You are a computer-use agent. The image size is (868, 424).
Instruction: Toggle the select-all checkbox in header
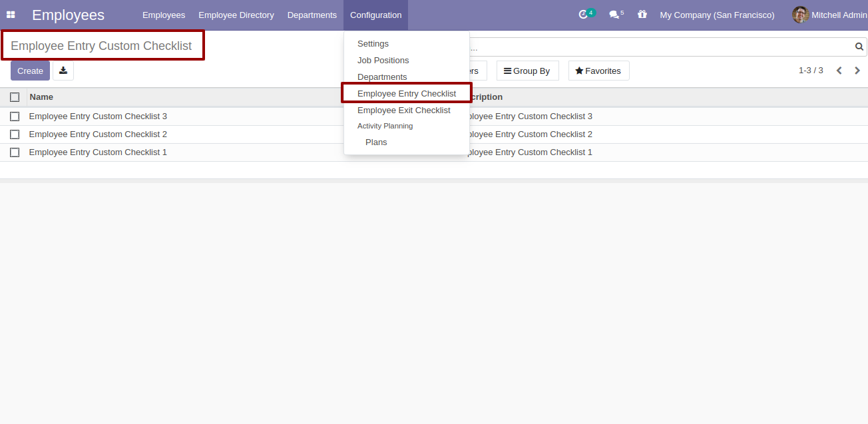[x=15, y=97]
